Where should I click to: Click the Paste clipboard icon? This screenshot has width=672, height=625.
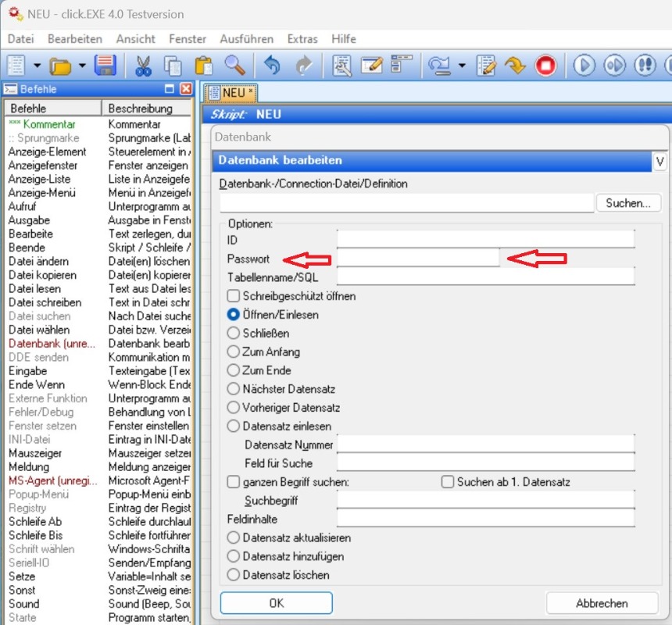[x=204, y=66]
